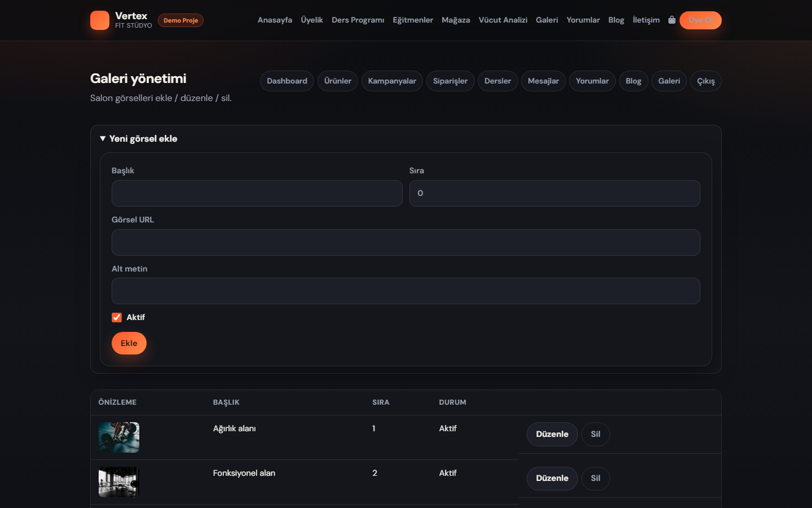812x508 pixels.
Task: Open Galeri in the top navigation bar
Action: tap(547, 20)
